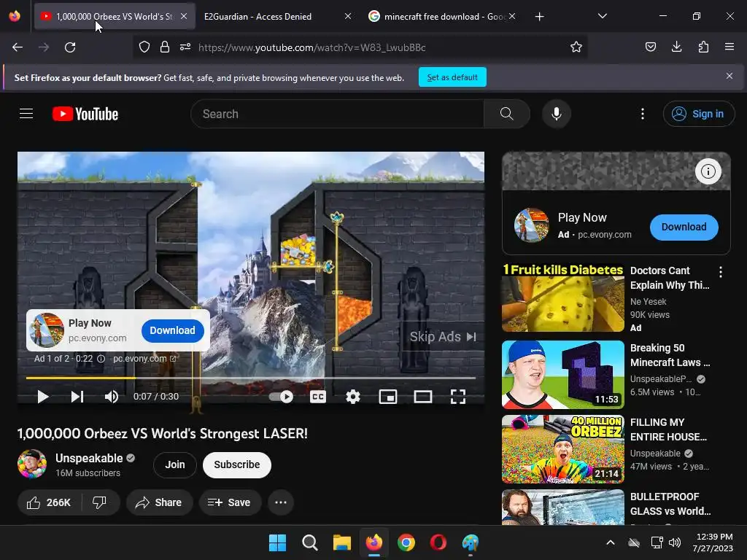This screenshot has width=747, height=560.
Task: Launch Chrome from taskbar
Action: pos(406,542)
